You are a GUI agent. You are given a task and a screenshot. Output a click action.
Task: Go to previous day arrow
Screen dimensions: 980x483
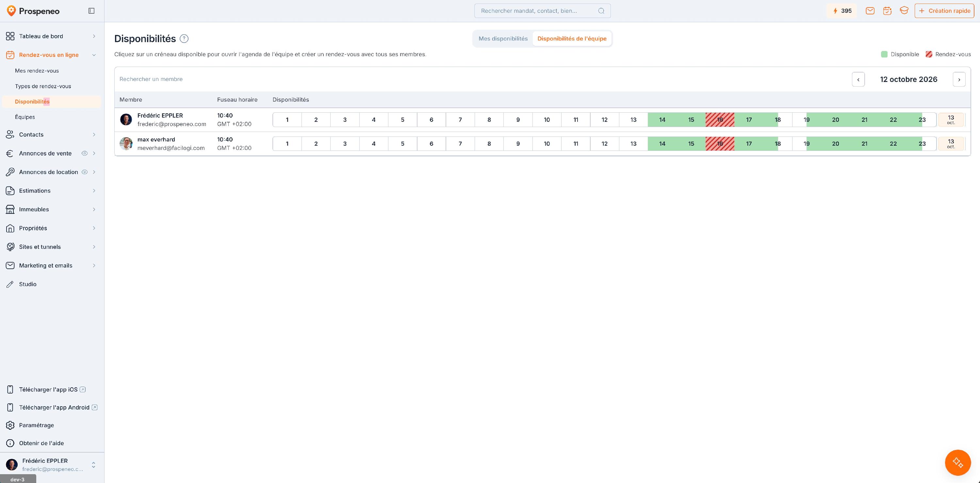click(858, 79)
